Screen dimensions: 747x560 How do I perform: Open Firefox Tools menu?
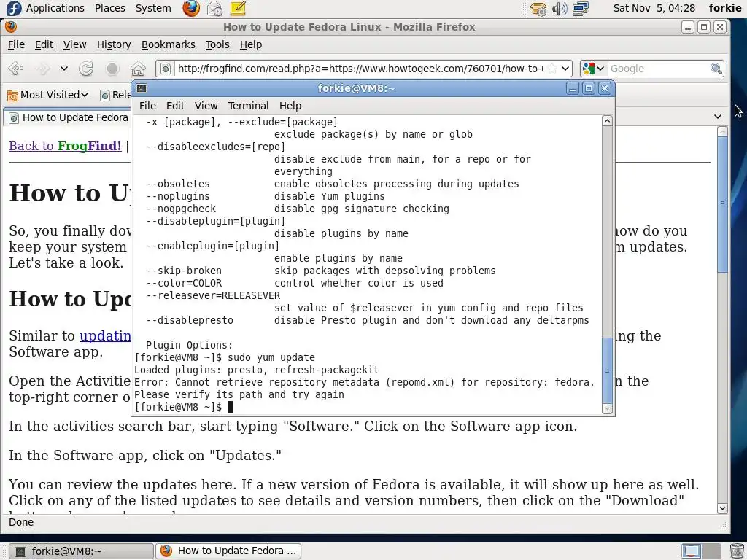click(x=217, y=44)
